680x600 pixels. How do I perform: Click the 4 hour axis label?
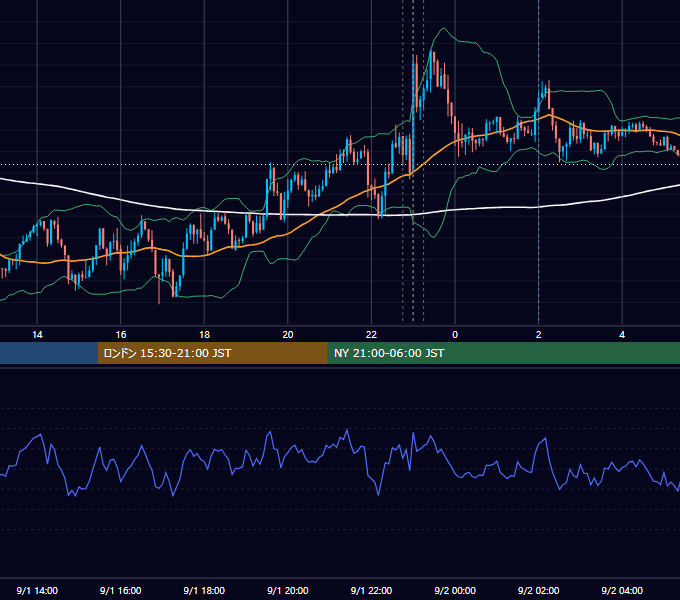pyautogui.click(x=622, y=335)
